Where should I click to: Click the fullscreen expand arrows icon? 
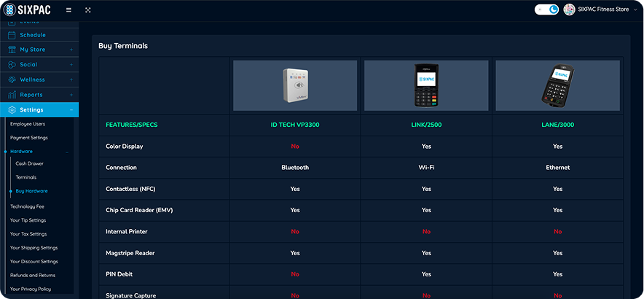[x=88, y=10]
